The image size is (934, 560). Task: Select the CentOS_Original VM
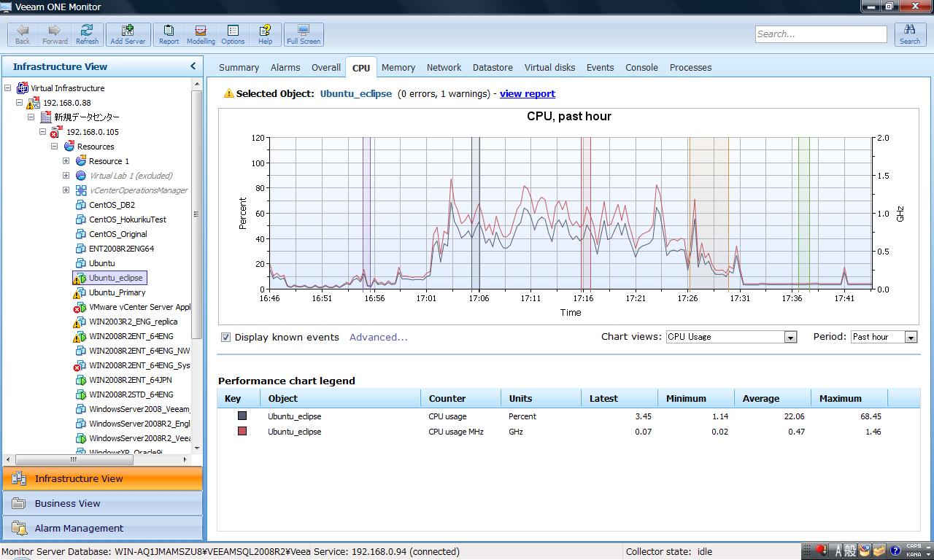coord(118,234)
